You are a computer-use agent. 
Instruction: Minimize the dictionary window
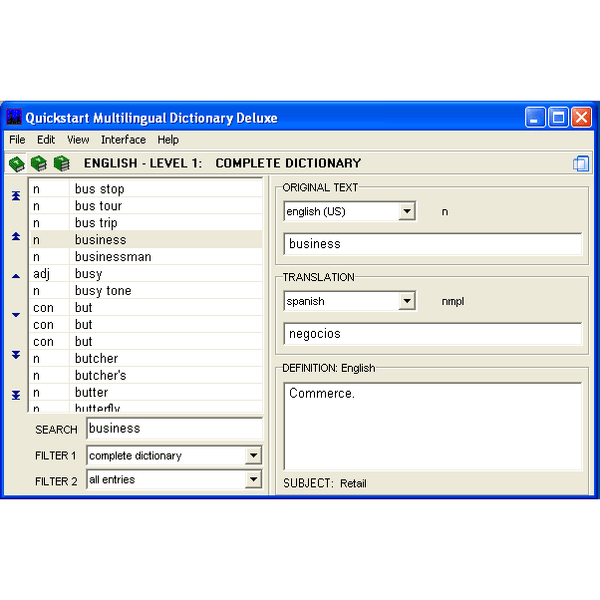535,117
